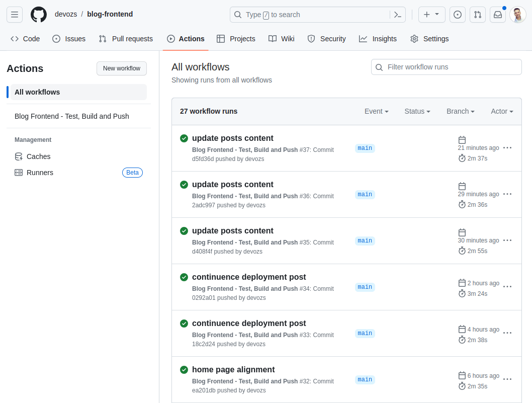Click the 6 hours ago timestamp
This screenshot has height=403, width=532.
[483, 375]
